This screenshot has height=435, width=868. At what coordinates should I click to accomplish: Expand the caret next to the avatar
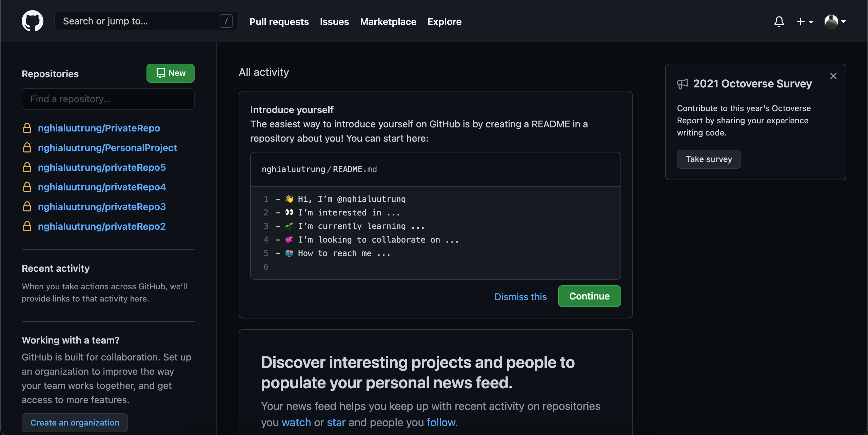pos(844,22)
